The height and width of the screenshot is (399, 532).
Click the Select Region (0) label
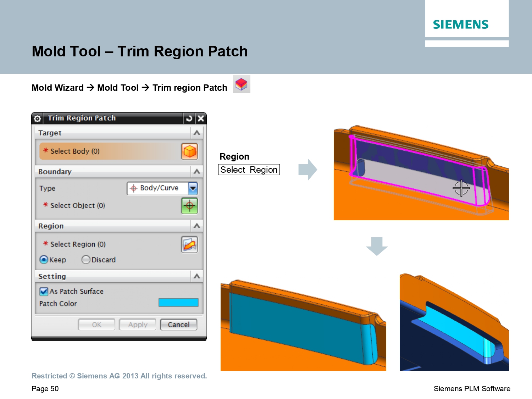point(78,244)
